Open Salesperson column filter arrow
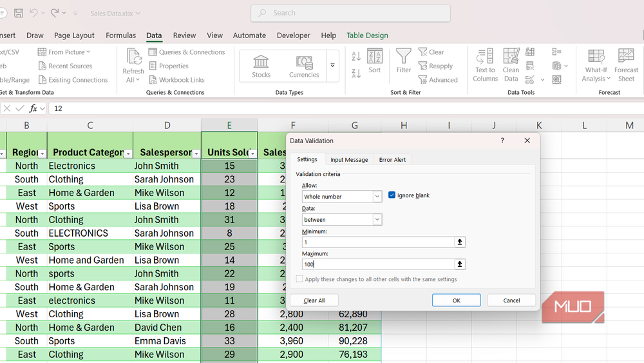 coord(196,153)
